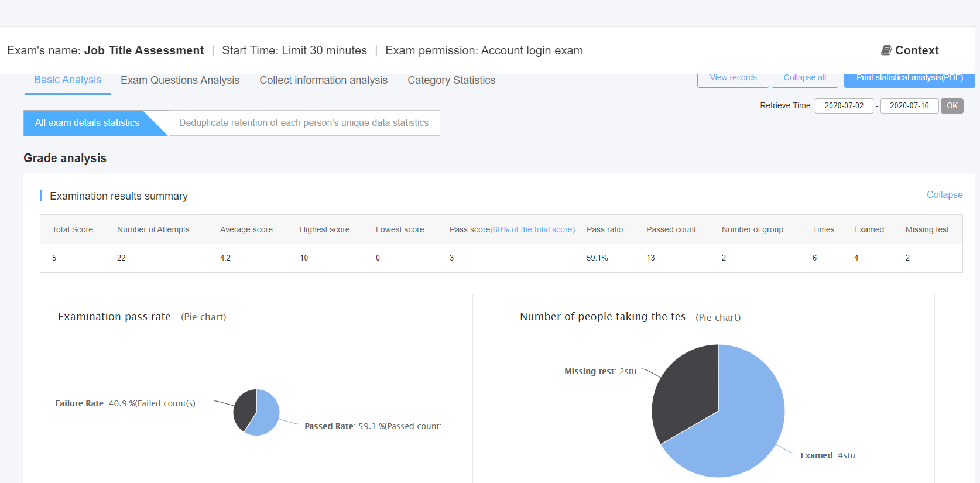
Task: Click the Lowest score column header
Action: coord(400,230)
